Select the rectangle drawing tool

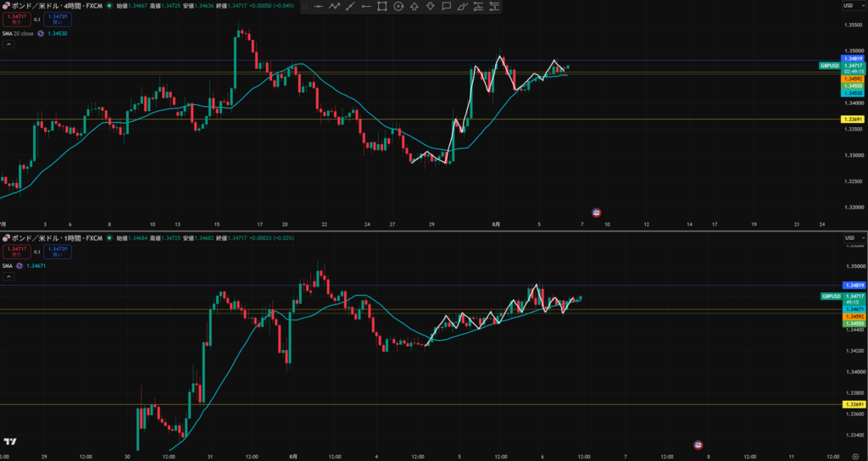pos(382,7)
